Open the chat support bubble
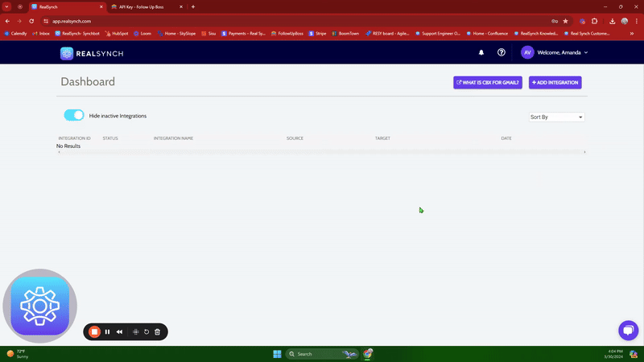This screenshot has height=362, width=644. 628,331
